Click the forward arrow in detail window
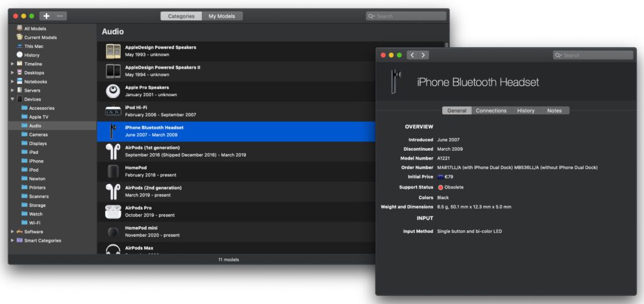Screen dimensions: 644x304 tap(423, 55)
